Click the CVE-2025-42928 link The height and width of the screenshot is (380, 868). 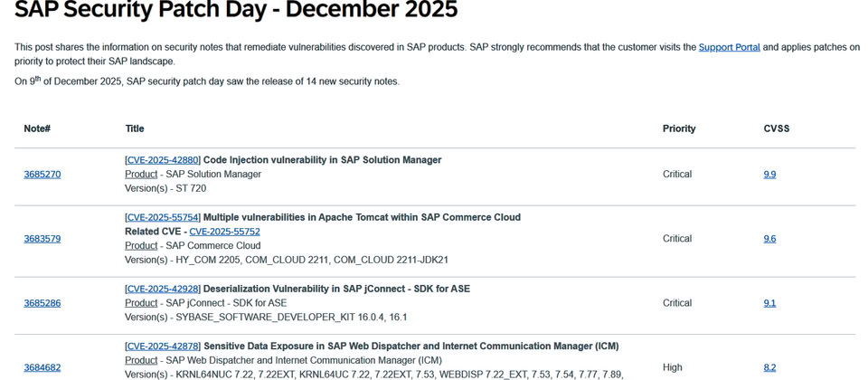[x=163, y=289]
